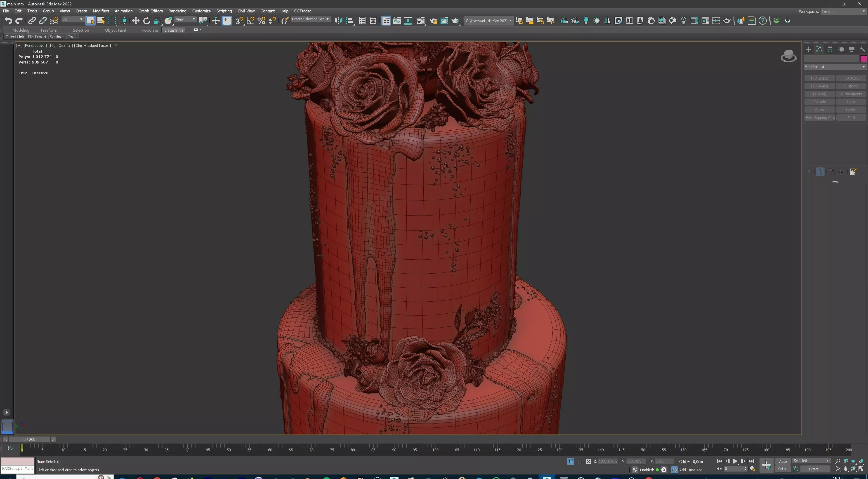Viewport: 868px width, 479px height.
Task: Expand the Modifier List dropdown
Action: 834,67
